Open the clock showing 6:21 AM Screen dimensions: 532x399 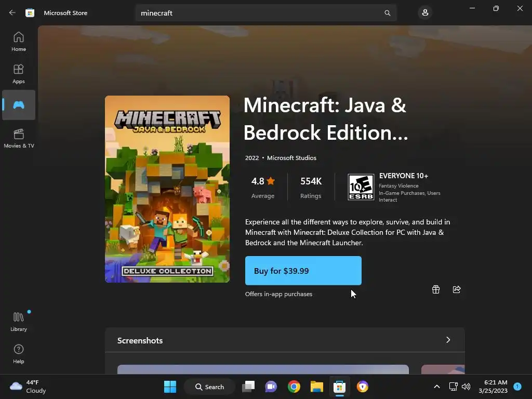pos(493,387)
